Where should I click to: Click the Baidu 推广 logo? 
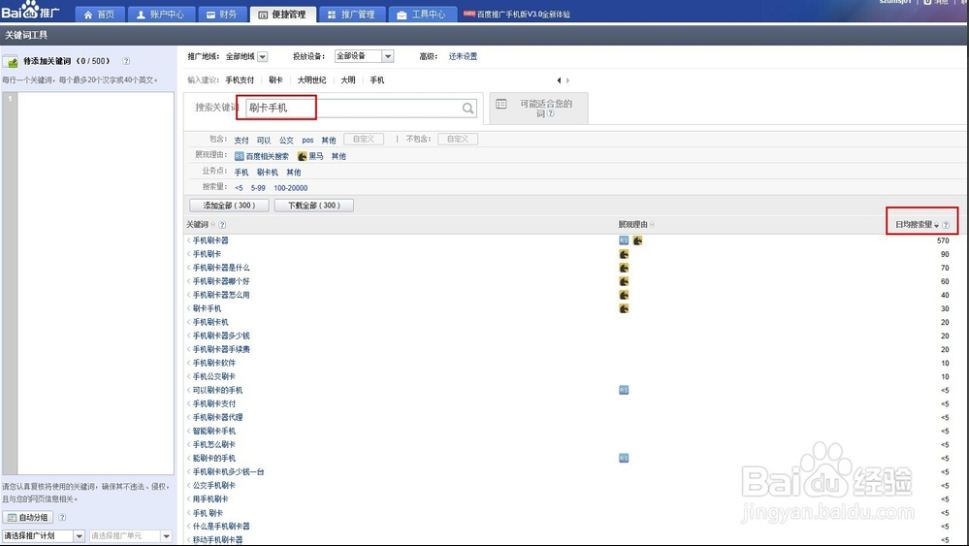pos(30,10)
